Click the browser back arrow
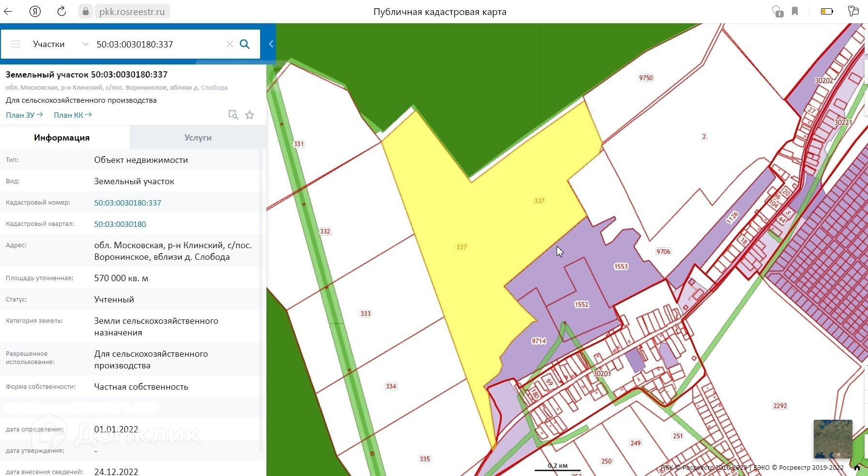 8,12
